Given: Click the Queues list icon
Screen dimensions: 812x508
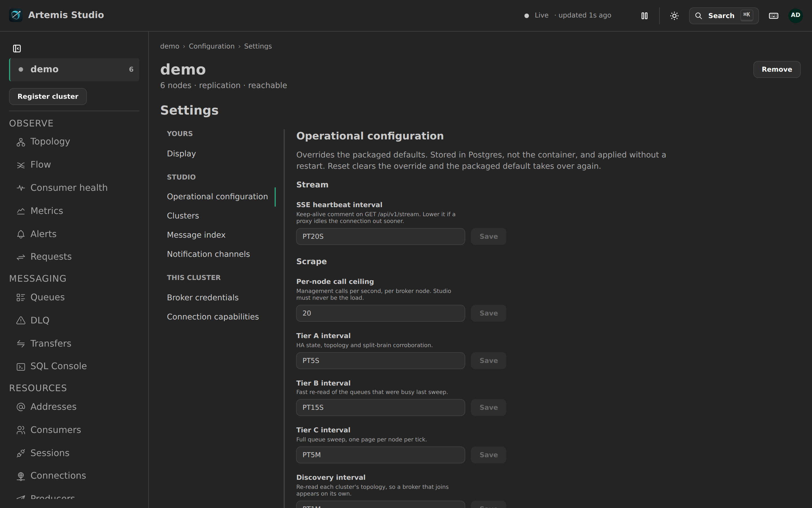Looking at the screenshot, I should pos(21,298).
